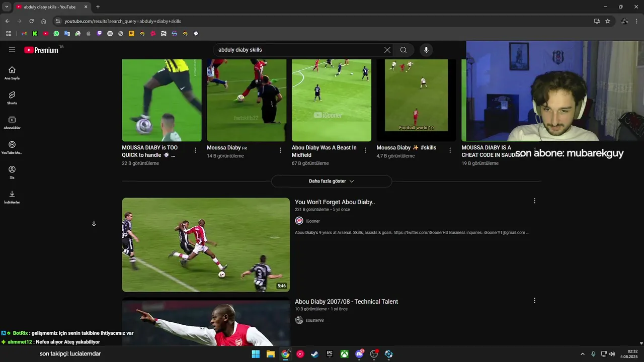Close the abduly diaby skills tab
The image size is (644, 362).
[86, 7]
